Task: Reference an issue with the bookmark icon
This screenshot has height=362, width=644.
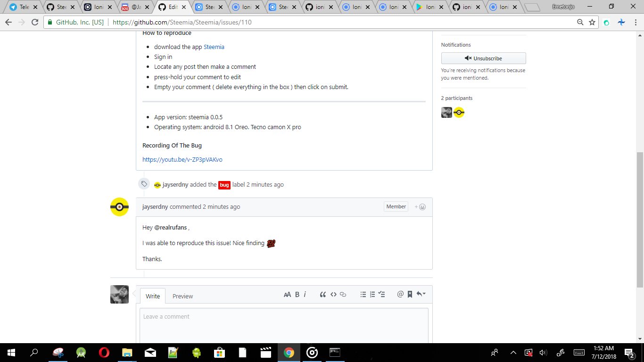Action: (410, 295)
